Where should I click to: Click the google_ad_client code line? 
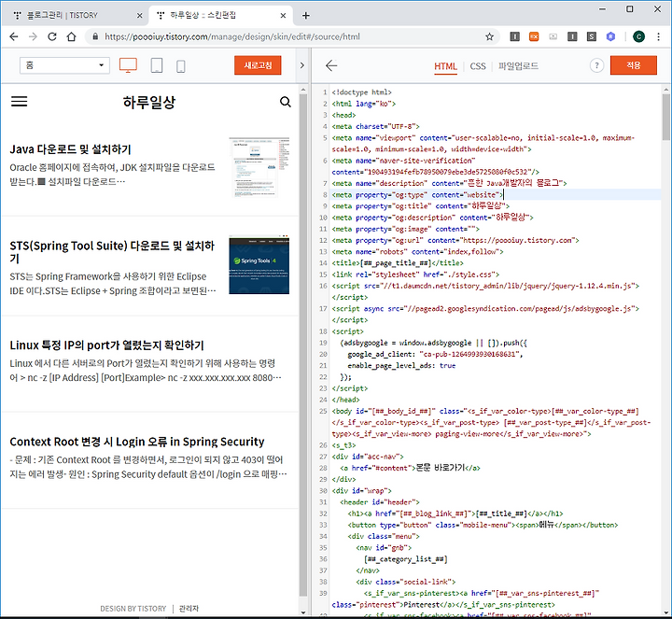(435, 354)
